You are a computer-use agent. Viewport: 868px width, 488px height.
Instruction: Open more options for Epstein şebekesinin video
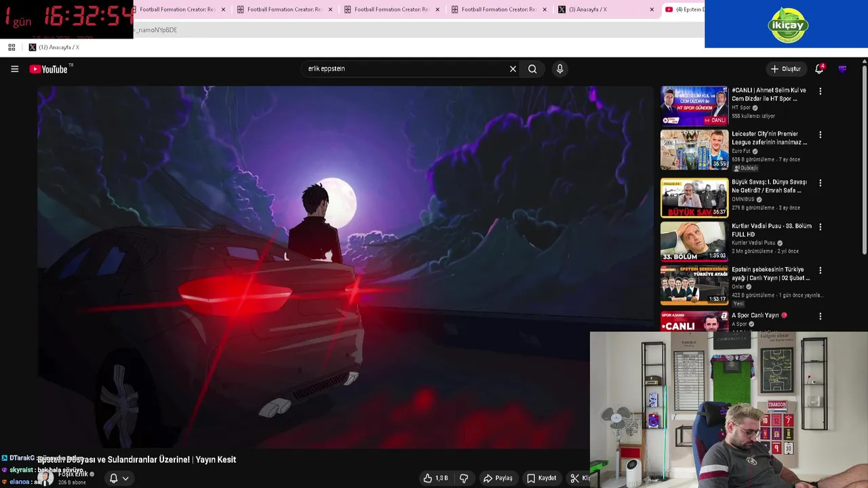tap(820, 270)
